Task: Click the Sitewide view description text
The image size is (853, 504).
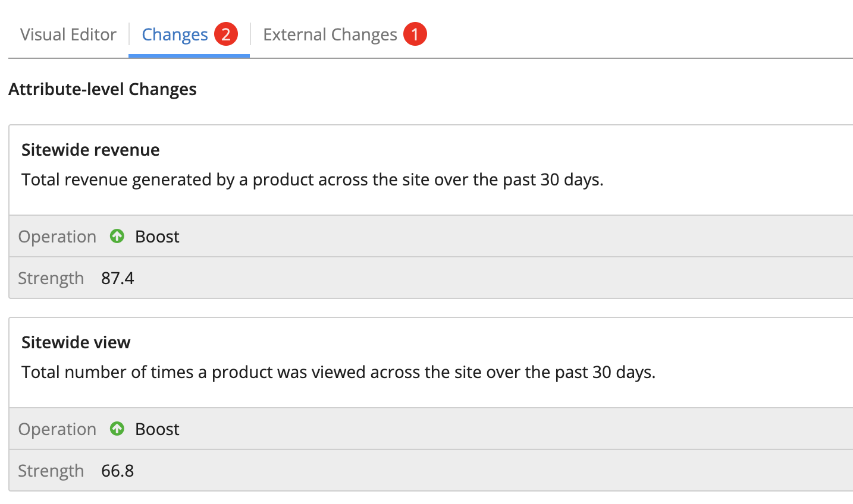Action: [338, 372]
